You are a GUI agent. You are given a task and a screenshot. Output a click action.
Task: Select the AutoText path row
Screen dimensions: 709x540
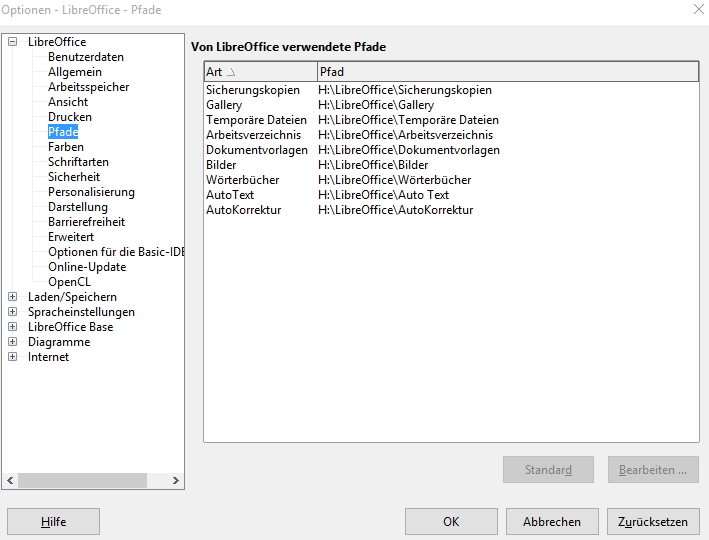click(451, 194)
